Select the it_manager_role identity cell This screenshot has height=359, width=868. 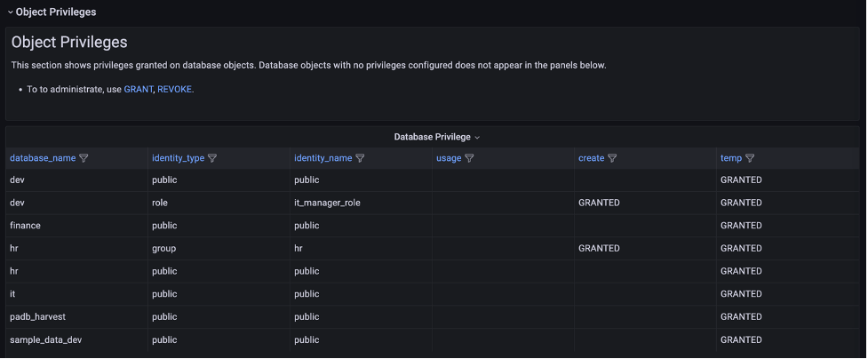(x=327, y=203)
